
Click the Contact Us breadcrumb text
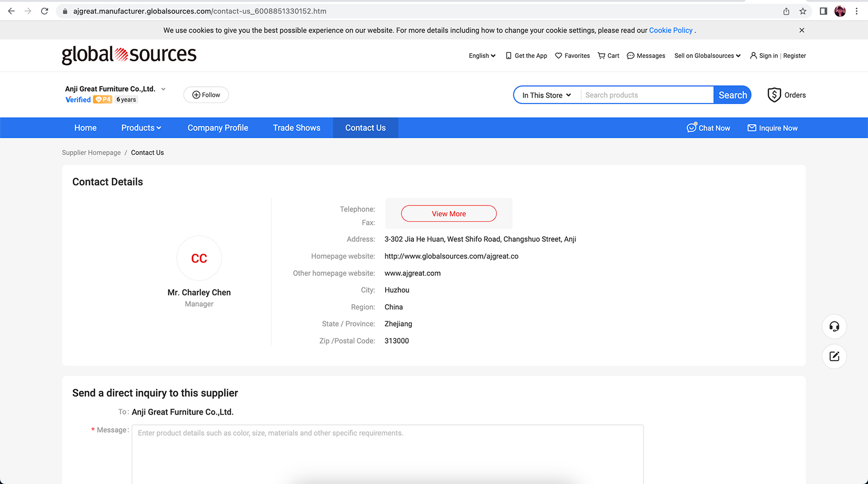point(147,153)
